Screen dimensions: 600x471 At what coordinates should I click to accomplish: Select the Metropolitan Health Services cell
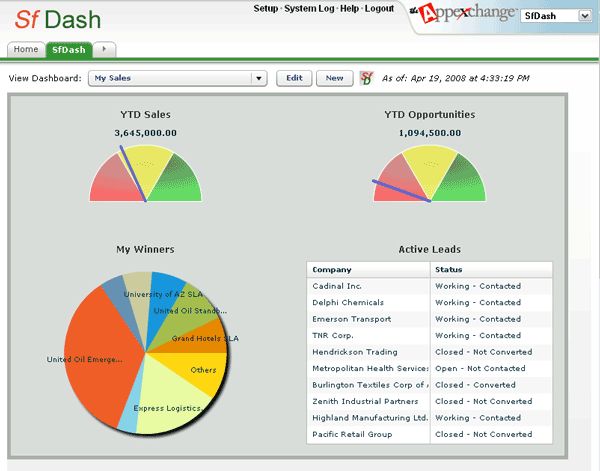click(x=368, y=368)
